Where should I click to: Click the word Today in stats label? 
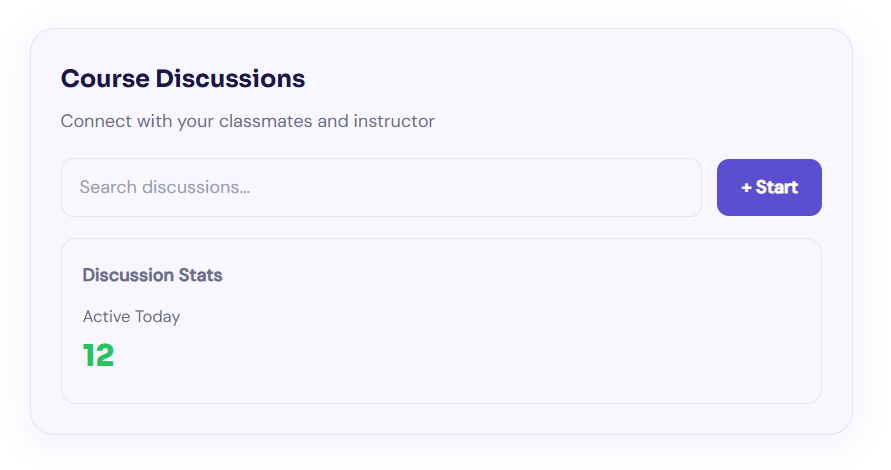pyautogui.click(x=156, y=317)
